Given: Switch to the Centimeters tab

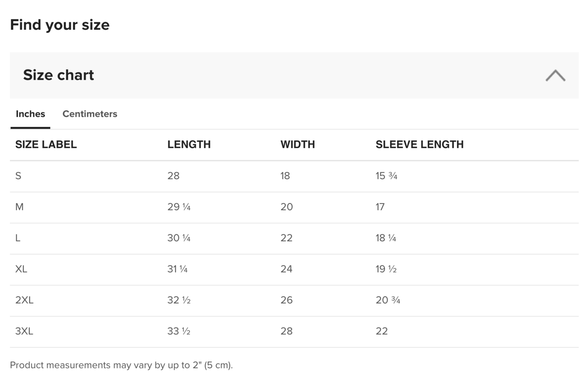Looking at the screenshot, I should point(90,114).
